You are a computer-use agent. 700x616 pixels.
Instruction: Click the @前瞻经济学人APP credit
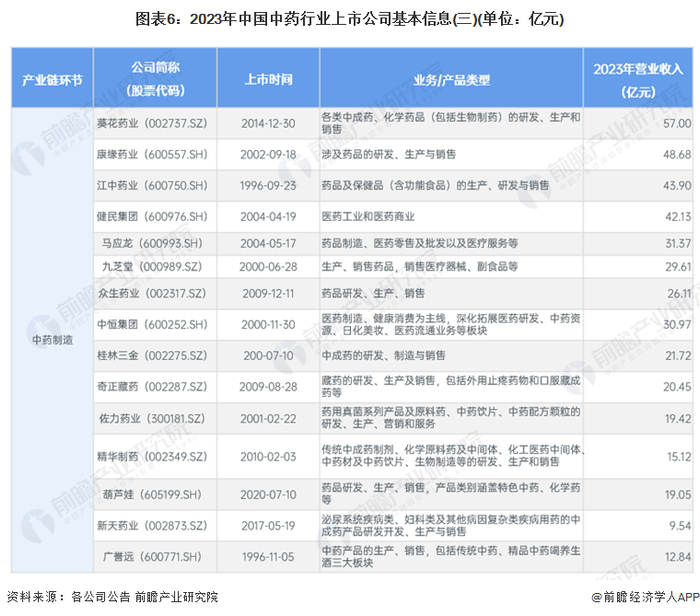[x=646, y=597]
